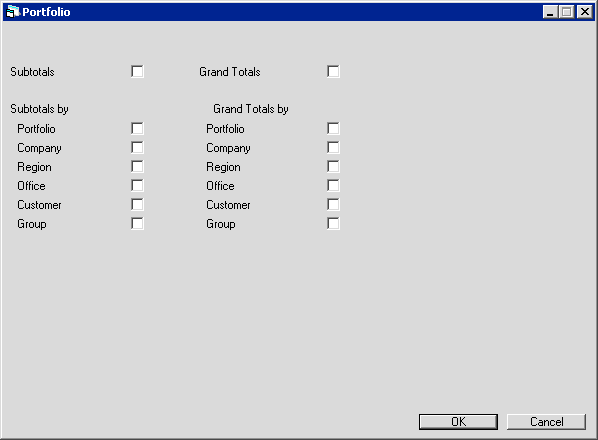Check Portfolio under Subtotals by
The width and height of the screenshot is (598, 440).
pos(137,128)
